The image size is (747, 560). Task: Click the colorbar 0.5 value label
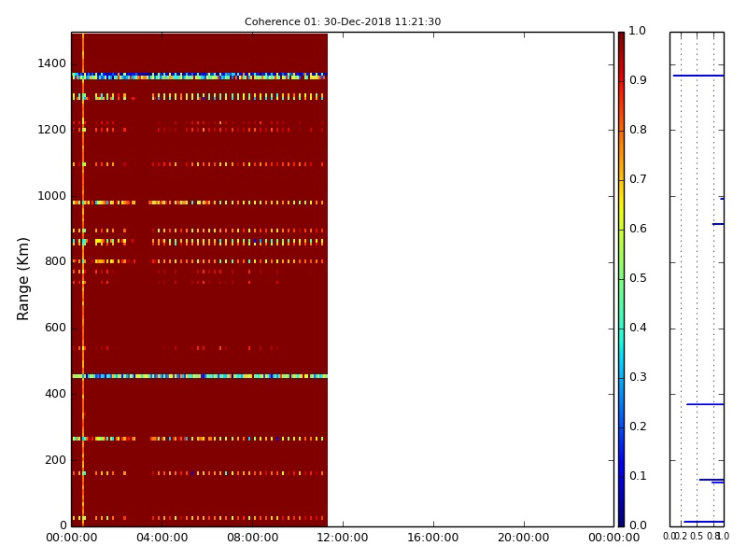(x=638, y=278)
